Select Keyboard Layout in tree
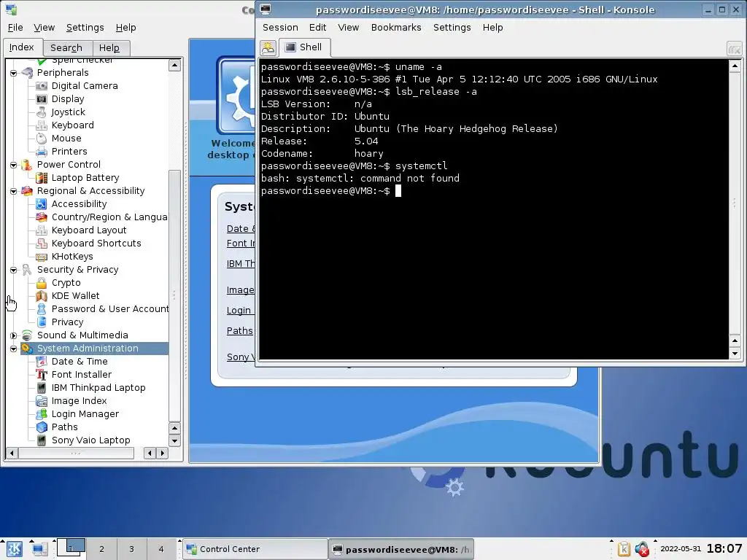 [89, 230]
